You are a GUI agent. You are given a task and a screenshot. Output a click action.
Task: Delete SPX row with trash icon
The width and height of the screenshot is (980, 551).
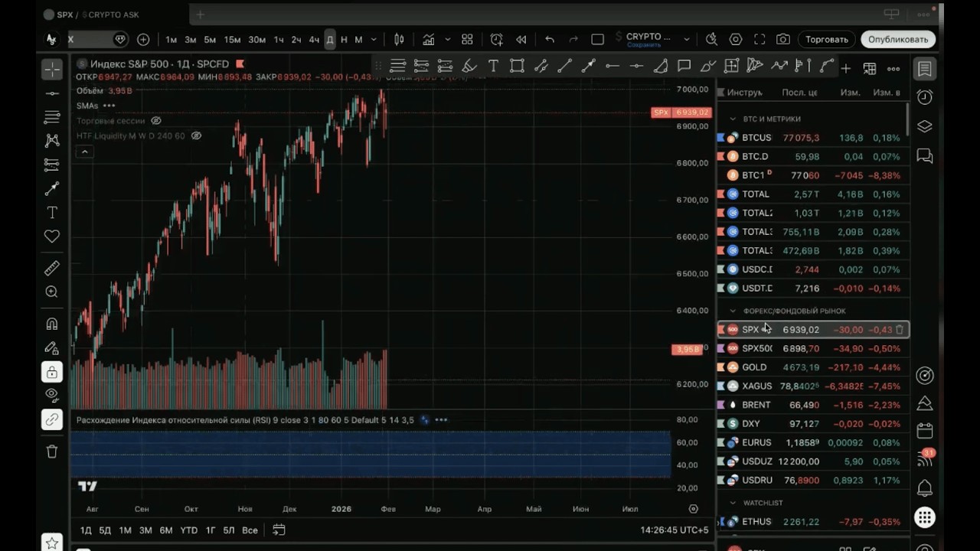pyautogui.click(x=900, y=330)
